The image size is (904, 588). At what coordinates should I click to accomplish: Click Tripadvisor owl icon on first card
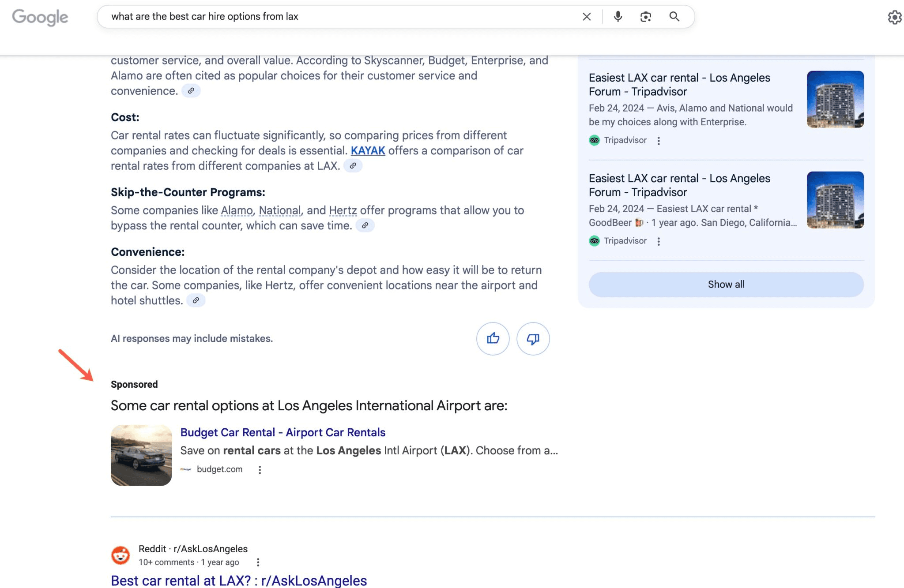coord(595,140)
